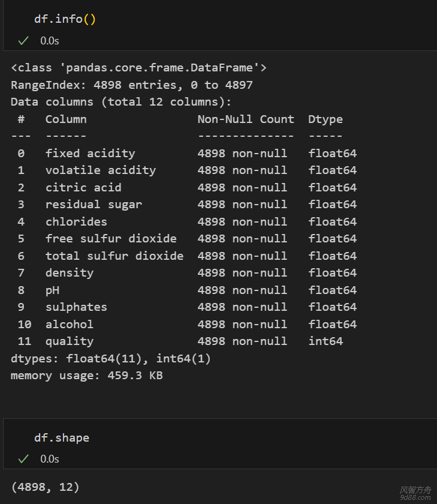The height and width of the screenshot is (504, 437).
Task: Click the watermark logo at bottom right
Action: coord(415,493)
